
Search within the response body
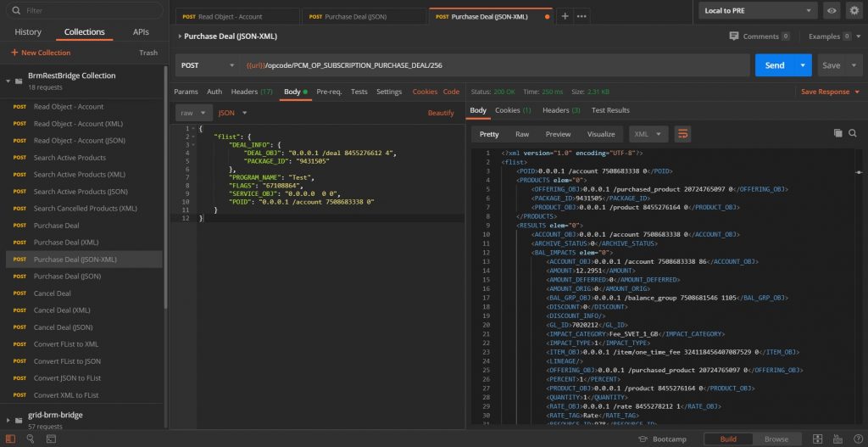click(853, 133)
